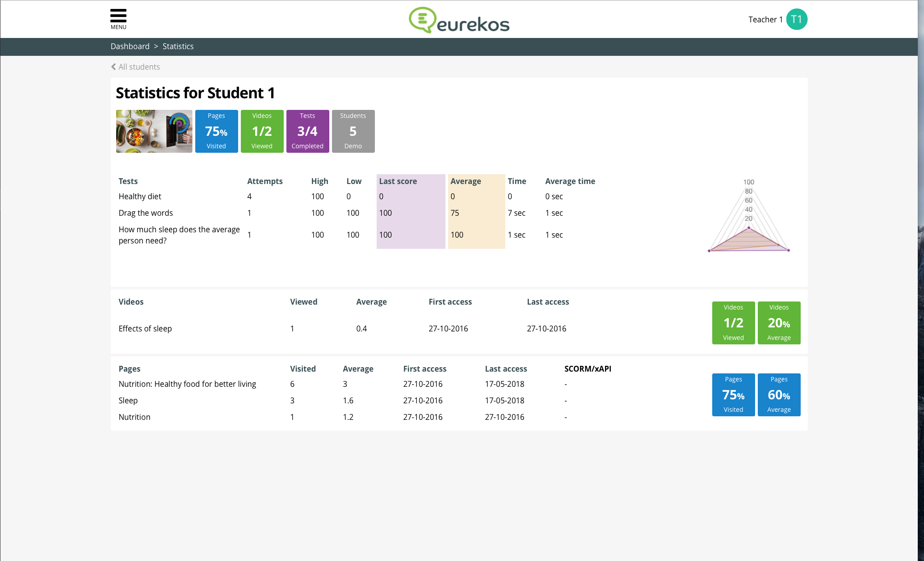This screenshot has width=924, height=561.
Task: Click the orange Average column header
Action: click(466, 181)
